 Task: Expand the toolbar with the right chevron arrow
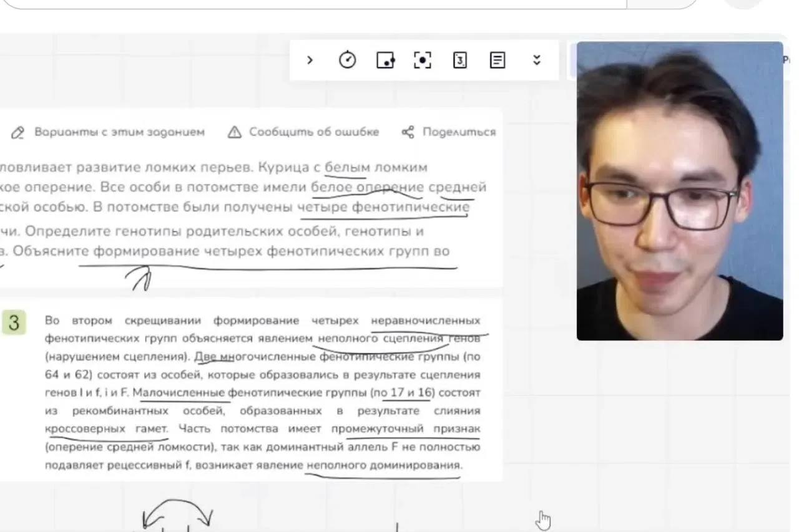coord(310,60)
